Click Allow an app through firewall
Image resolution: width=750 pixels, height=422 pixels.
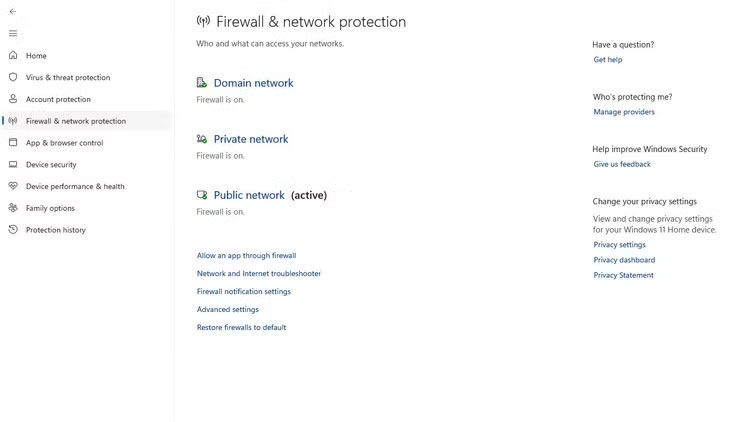click(x=246, y=255)
